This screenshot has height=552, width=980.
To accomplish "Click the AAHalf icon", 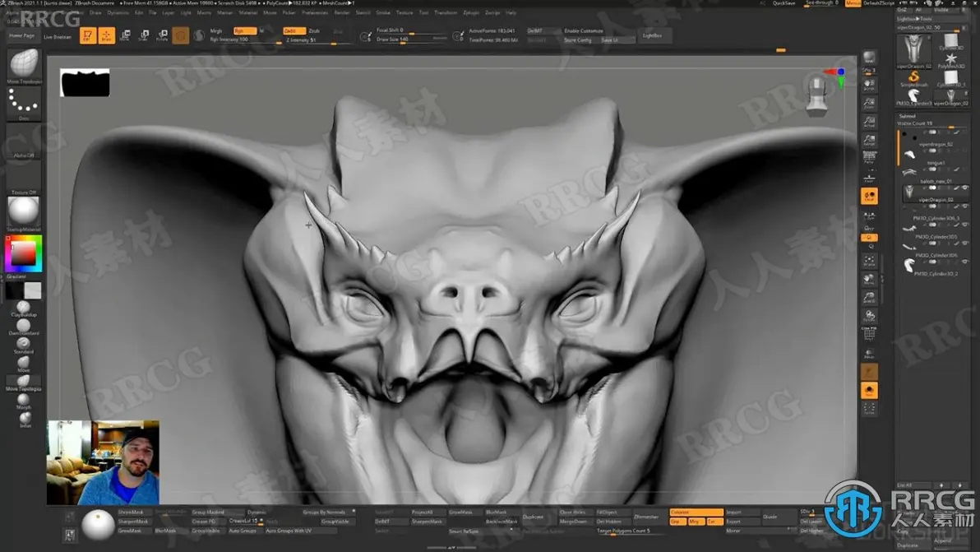I will [x=869, y=140].
